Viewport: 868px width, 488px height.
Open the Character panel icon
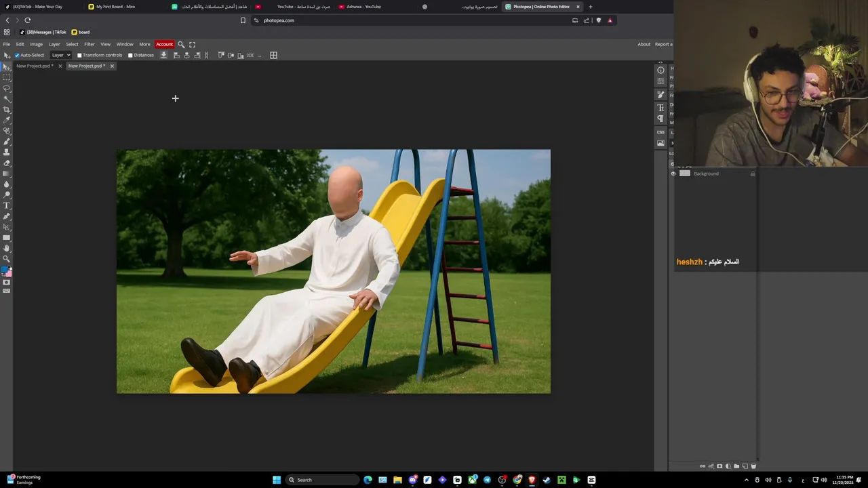pyautogui.click(x=660, y=108)
